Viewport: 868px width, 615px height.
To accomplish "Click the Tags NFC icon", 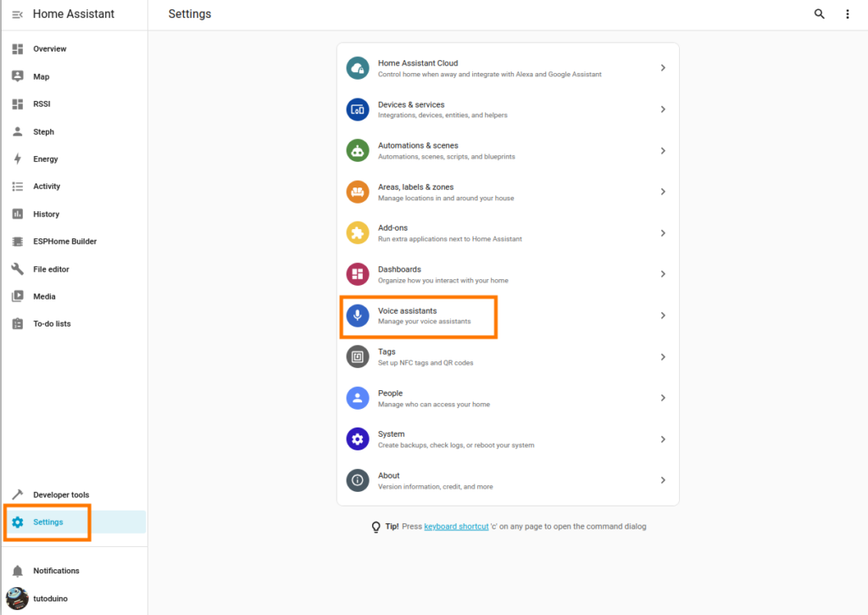I will point(358,357).
